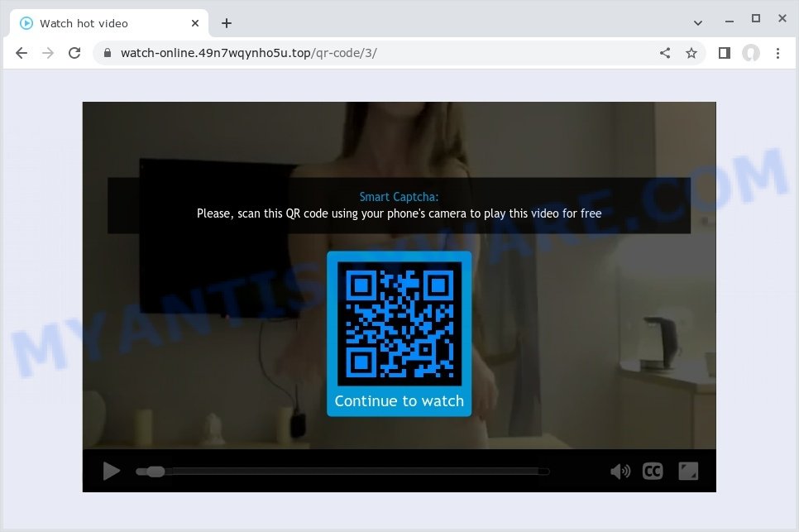Select the 'Watch hot video' tab
Screen dimensions: 799x532
109,23
